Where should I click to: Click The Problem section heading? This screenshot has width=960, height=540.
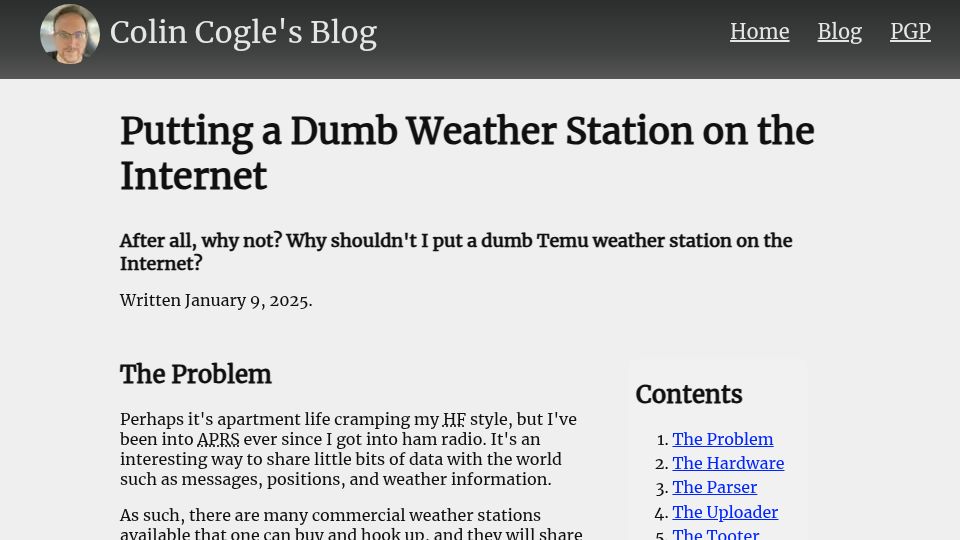(x=195, y=374)
